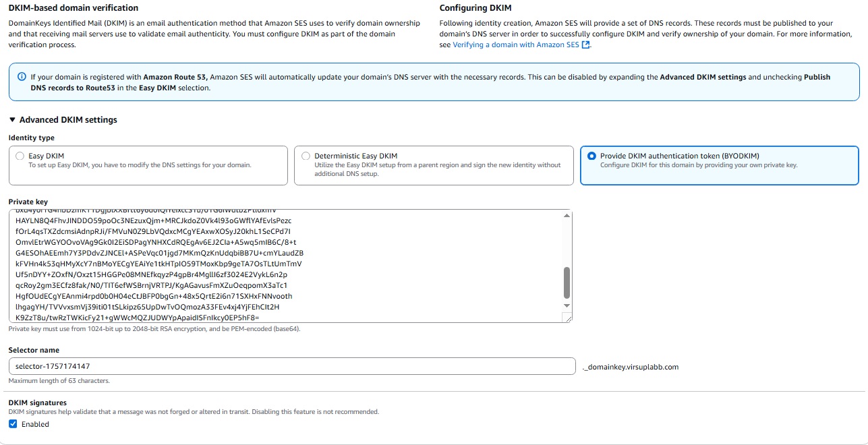
Task: Select the Easy DKIM radio button
Action: point(20,156)
